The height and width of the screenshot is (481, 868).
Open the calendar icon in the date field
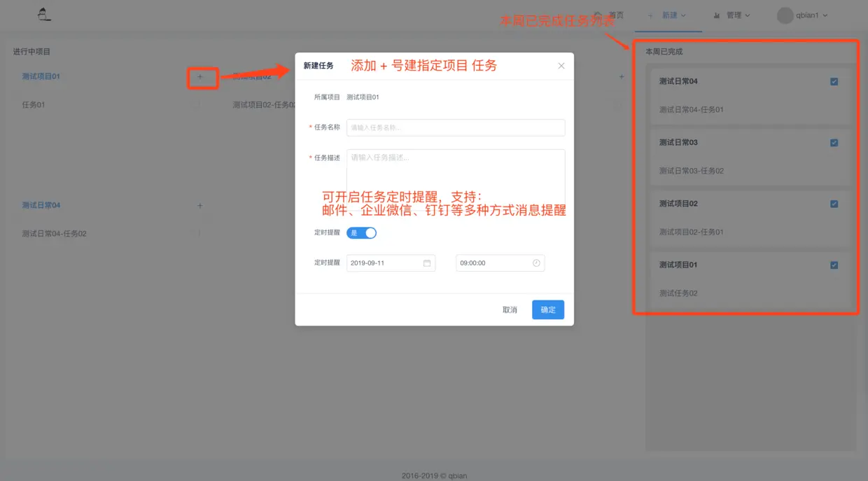tap(427, 263)
